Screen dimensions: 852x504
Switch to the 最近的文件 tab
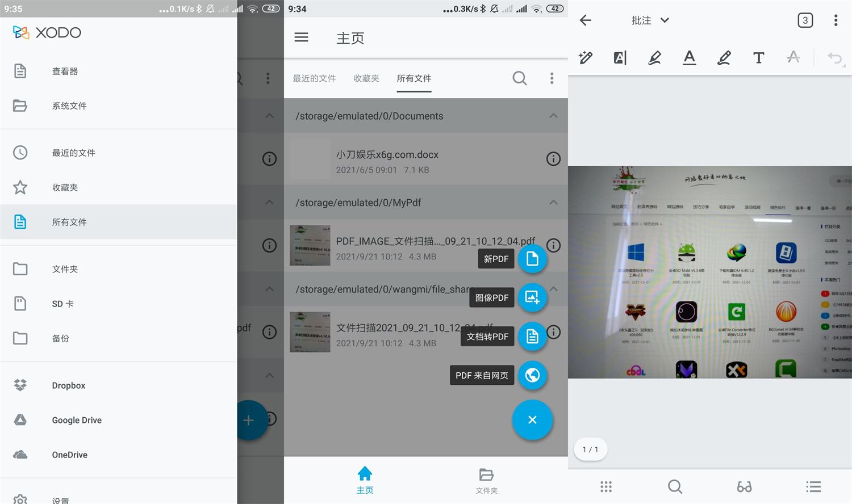(x=314, y=78)
